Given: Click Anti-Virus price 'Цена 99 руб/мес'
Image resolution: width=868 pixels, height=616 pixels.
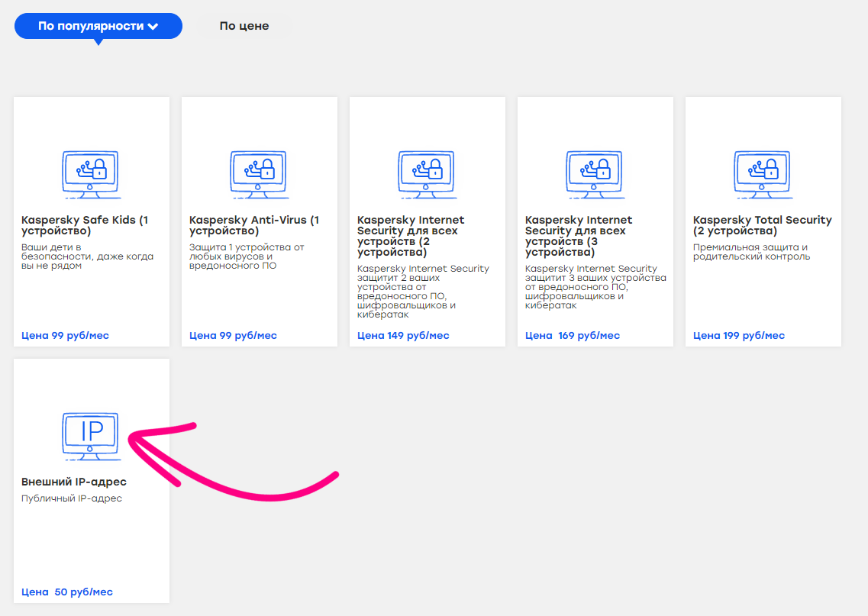Looking at the screenshot, I should [x=233, y=335].
